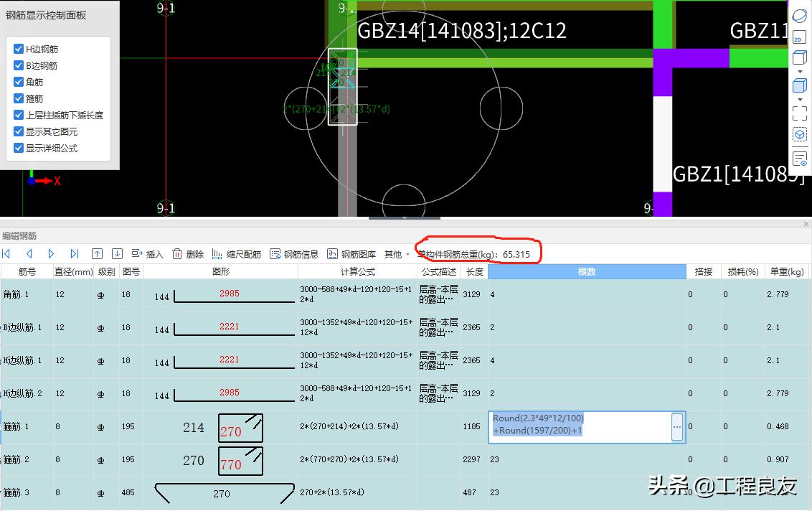812x511 pixels.
Task: Click 箍筋.2 shape diagram with 770
Action: point(240,461)
